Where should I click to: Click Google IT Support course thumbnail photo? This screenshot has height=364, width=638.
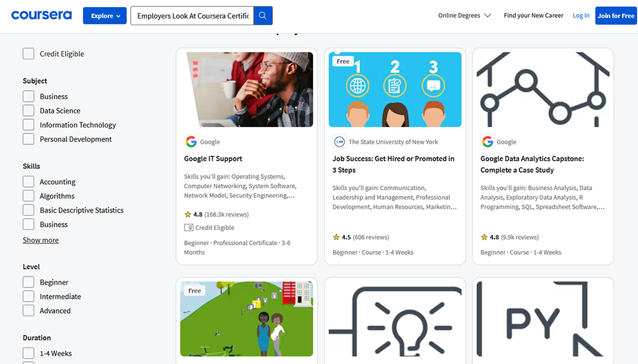pyautogui.click(x=247, y=90)
